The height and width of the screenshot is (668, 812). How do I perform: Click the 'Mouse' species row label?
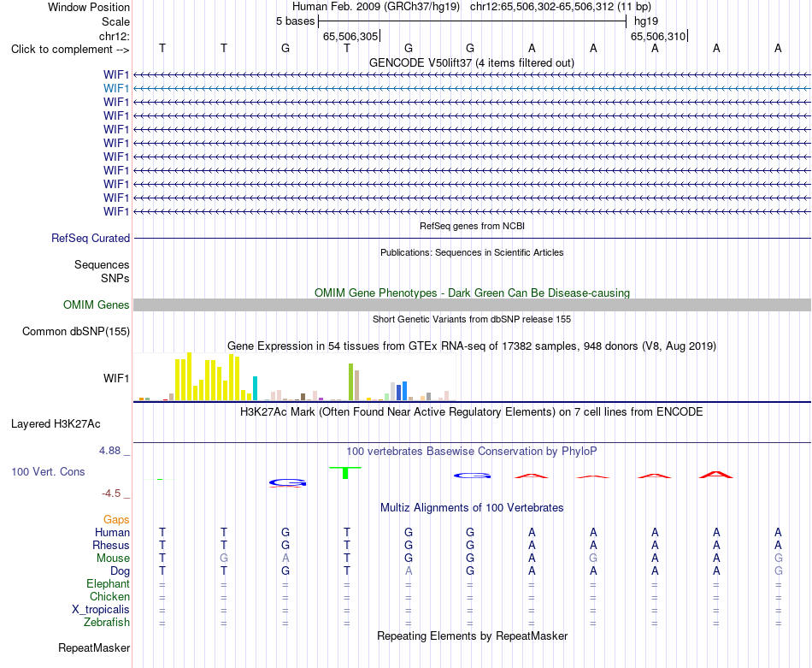click(x=113, y=559)
